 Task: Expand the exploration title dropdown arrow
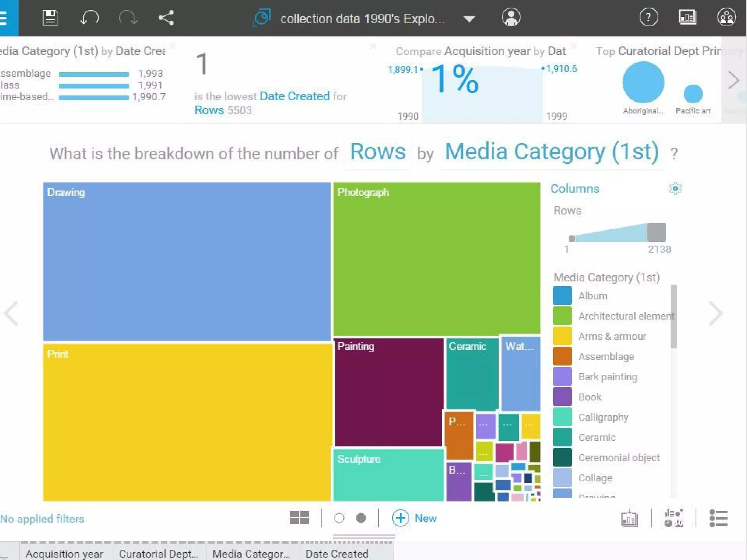(x=469, y=19)
